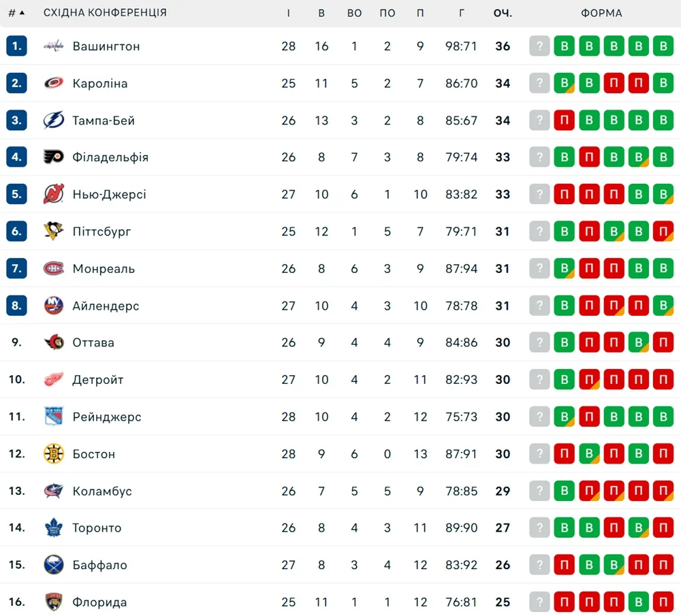This screenshot has height=616, width=681.
Task: Sort by the Г goals column header
Action: [462, 13]
